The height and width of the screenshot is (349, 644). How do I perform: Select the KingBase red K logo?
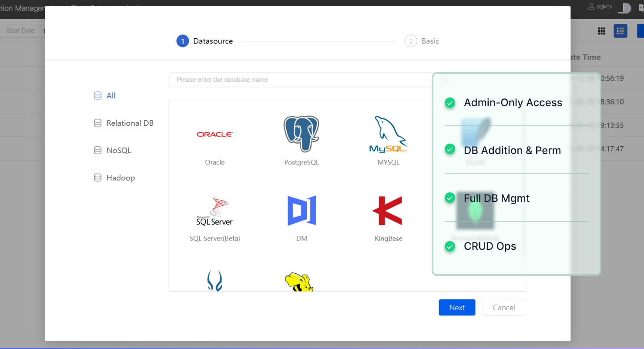pos(387,211)
